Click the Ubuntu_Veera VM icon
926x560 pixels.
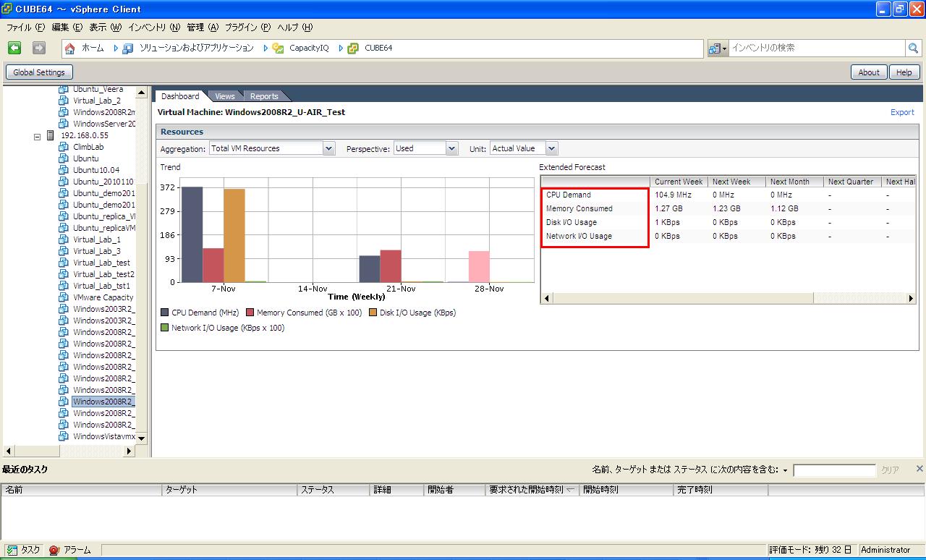64,89
